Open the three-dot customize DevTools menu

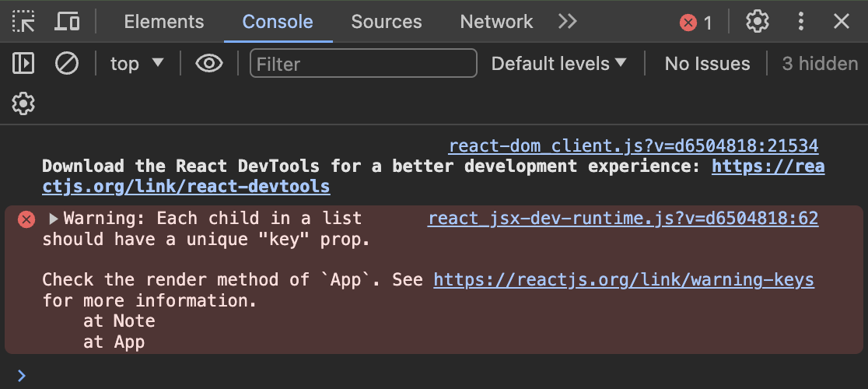[800, 22]
